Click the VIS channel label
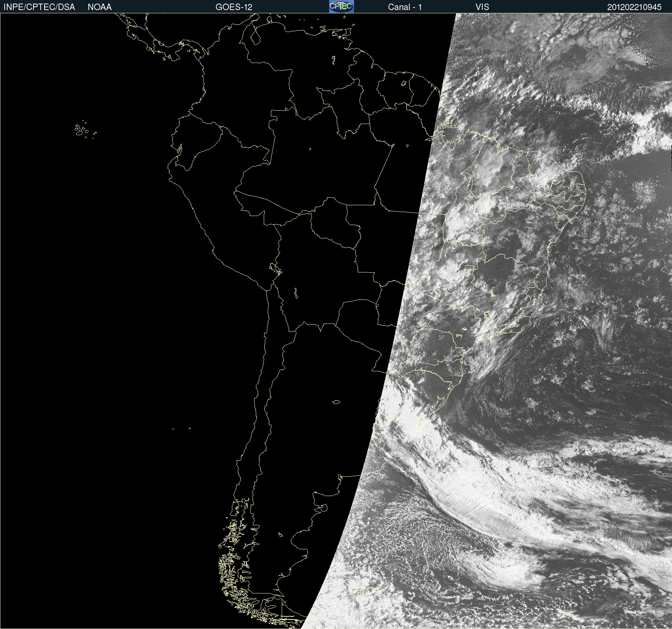 [x=482, y=7]
